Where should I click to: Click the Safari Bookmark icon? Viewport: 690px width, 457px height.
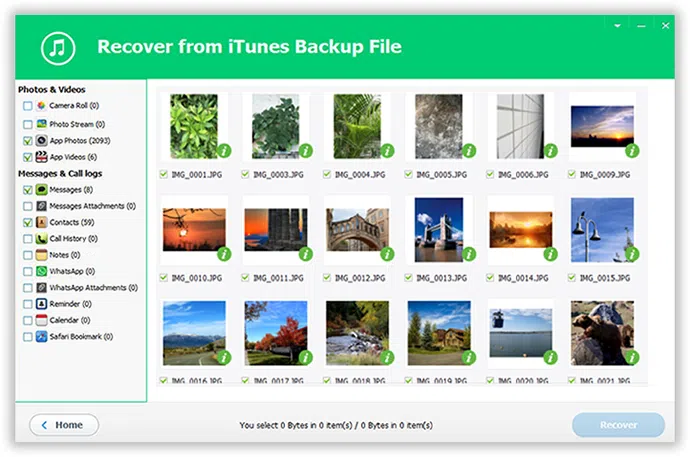point(41,336)
